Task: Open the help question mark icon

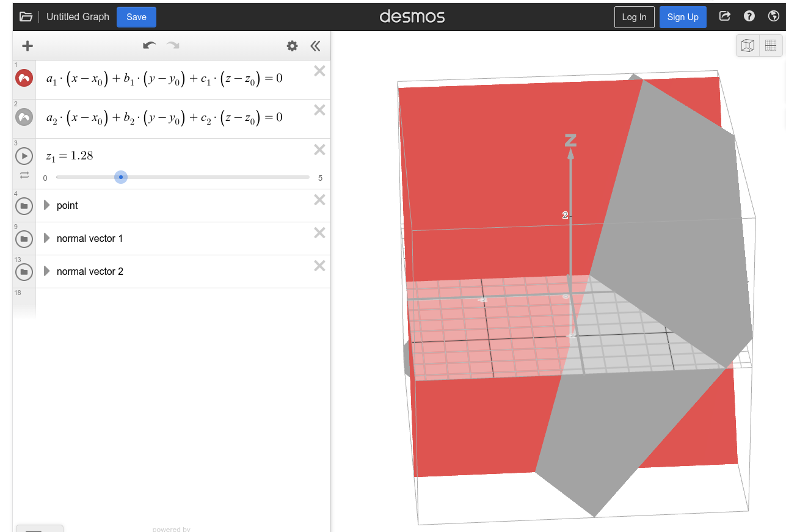Action: click(749, 16)
